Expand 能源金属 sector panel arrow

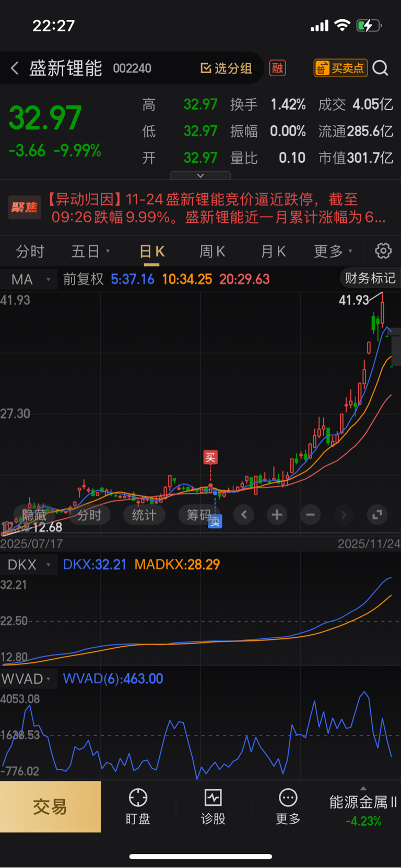[x=363, y=788]
